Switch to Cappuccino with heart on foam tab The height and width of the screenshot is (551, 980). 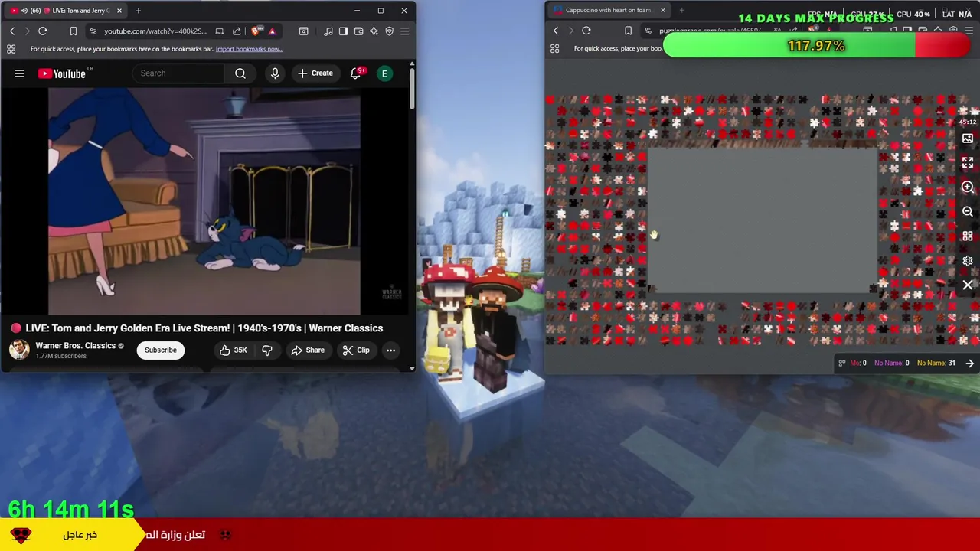pyautogui.click(x=608, y=11)
